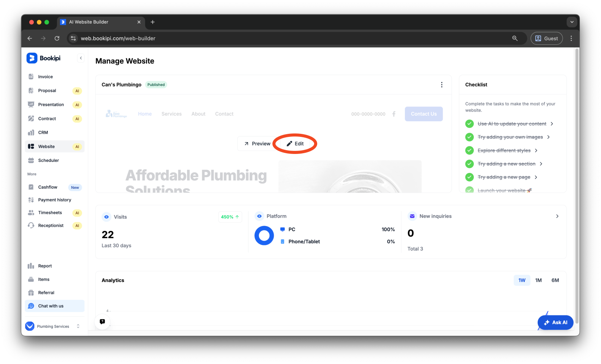This screenshot has width=601, height=364.
Task: Click the Published status badge
Action: pos(156,85)
